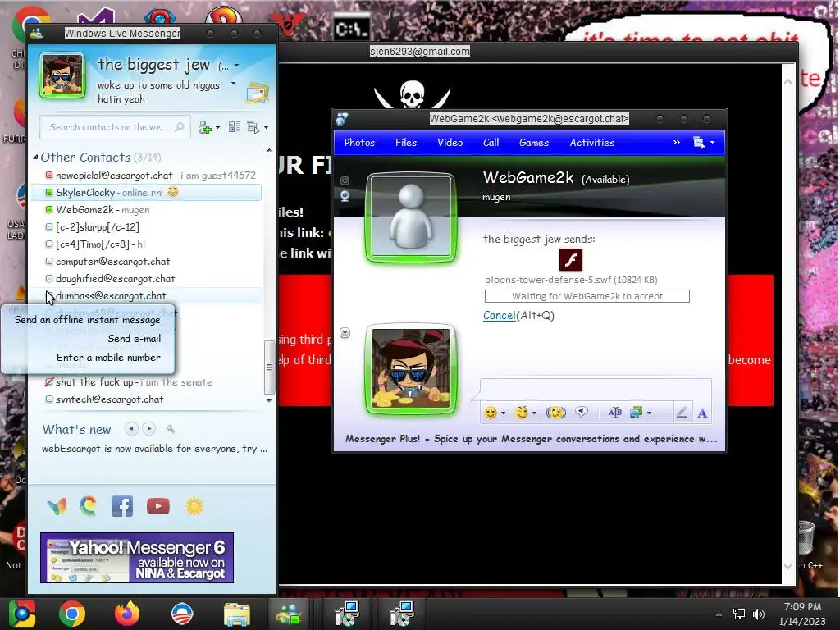840x630 pixels.
Task: Open the weather sun icon
Action: click(194, 505)
